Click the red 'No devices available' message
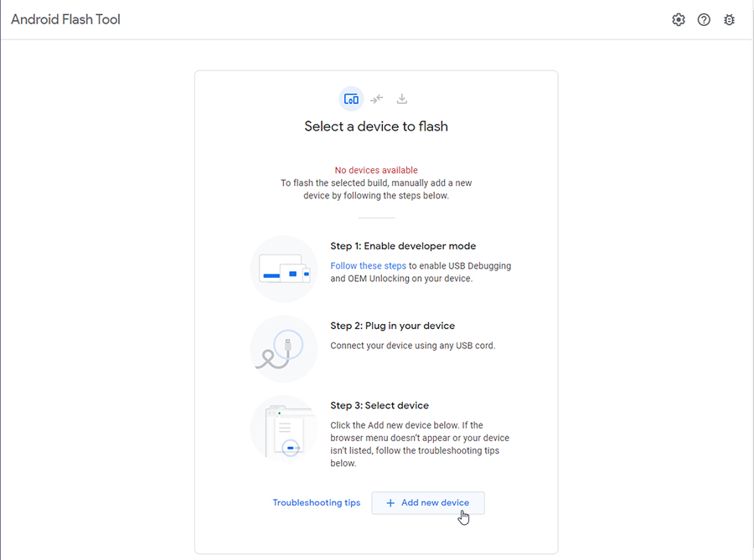The width and height of the screenshot is (754, 560). point(376,170)
